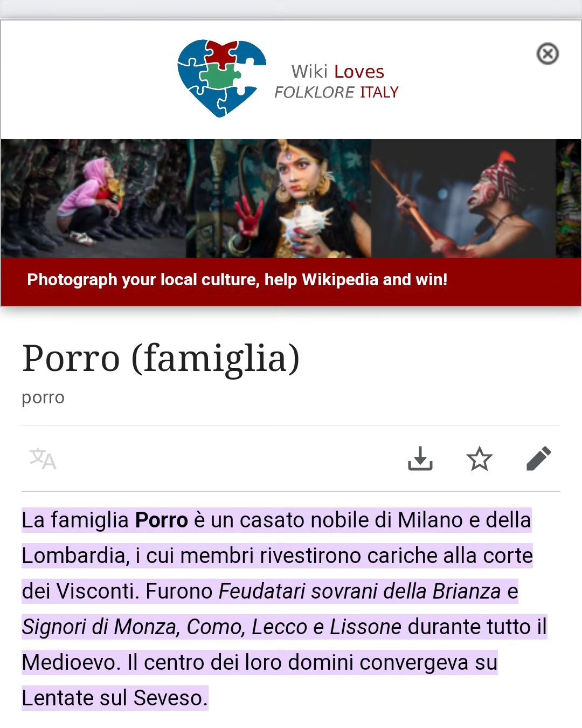
Task: Click the red Photograph your local culture banner
Action: [x=291, y=281]
